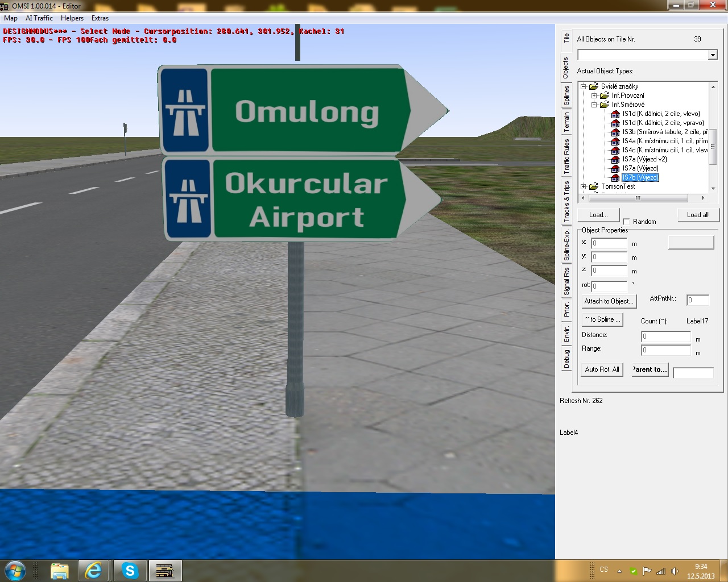
Task: Open the volume speaker tray icon
Action: [675, 571]
